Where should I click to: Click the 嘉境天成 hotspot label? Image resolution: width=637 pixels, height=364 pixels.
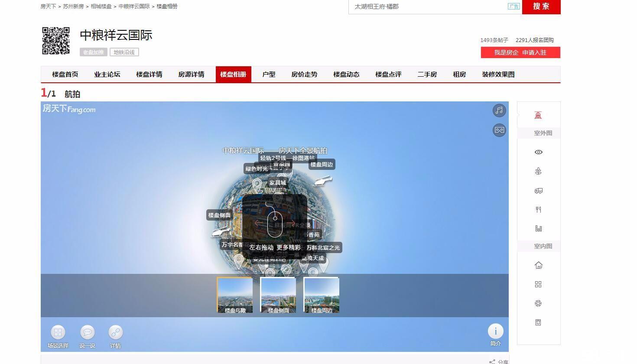point(313,258)
